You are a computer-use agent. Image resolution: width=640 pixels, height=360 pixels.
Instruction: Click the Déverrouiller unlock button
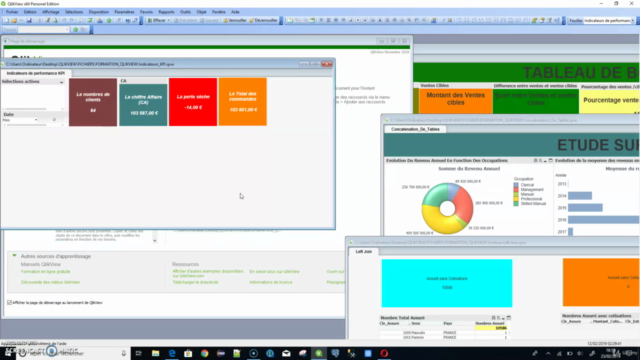tap(263, 20)
